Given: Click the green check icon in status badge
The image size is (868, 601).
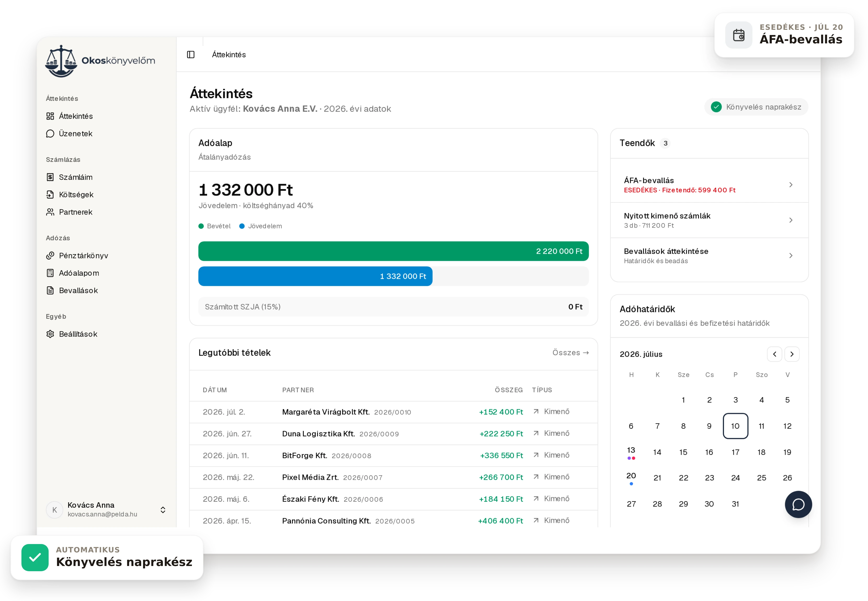Looking at the screenshot, I should click(x=716, y=107).
